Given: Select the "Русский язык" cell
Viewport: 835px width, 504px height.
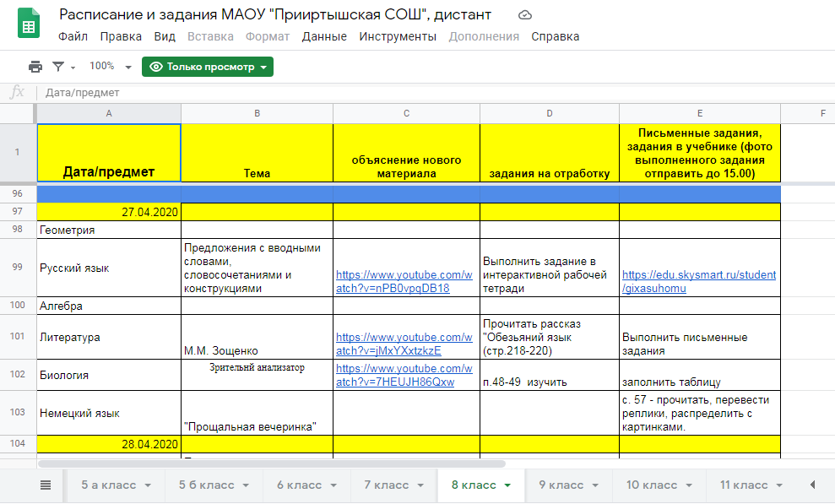Looking at the screenshot, I should [109, 268].
